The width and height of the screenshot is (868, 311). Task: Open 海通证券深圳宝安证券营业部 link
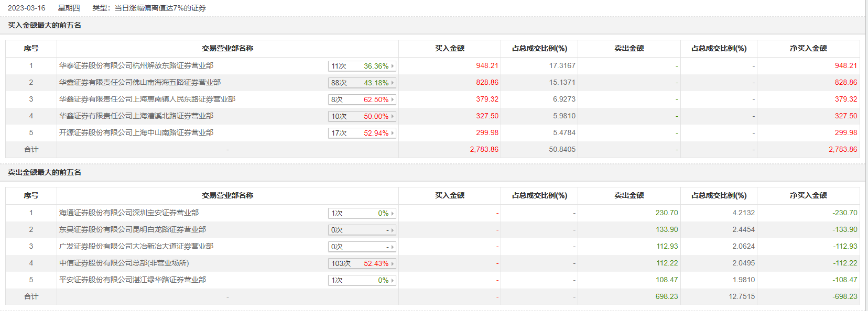(x=129, y=213)
